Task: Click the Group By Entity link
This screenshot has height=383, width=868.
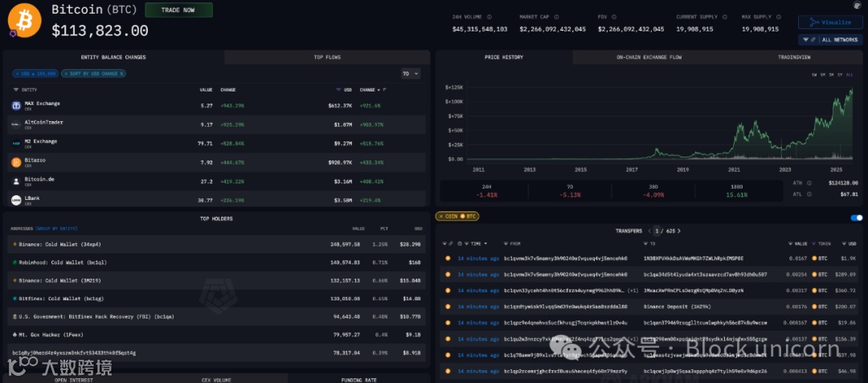Action: 56,228
